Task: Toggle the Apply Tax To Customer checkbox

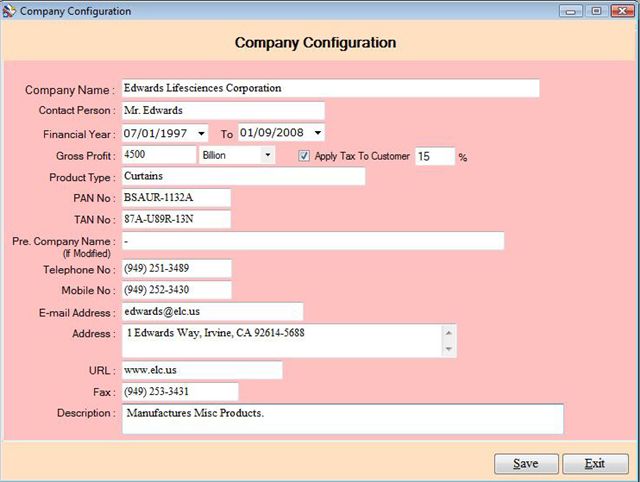Action: click(304, 156)
